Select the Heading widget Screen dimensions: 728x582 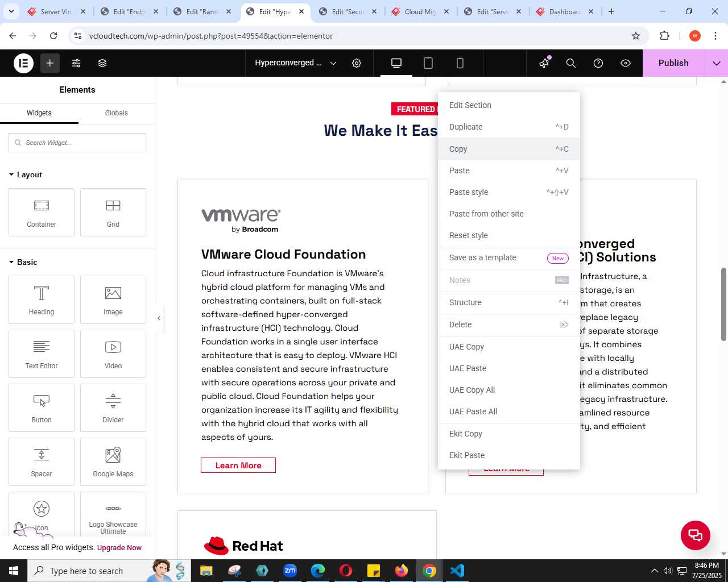[x=42, y=300]
